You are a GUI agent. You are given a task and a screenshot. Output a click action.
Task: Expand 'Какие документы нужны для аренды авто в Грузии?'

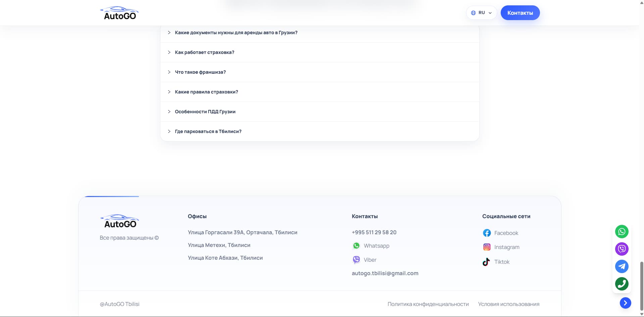[319, 33]
